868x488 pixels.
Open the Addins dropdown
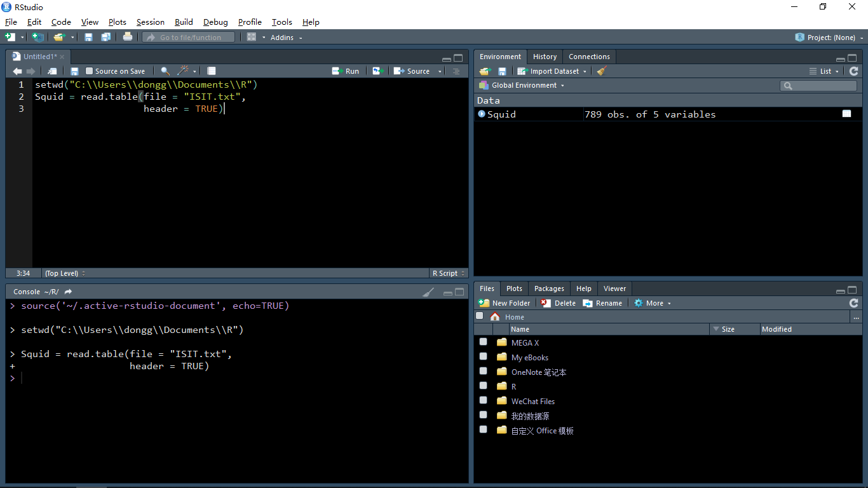[x=286, y=37]
